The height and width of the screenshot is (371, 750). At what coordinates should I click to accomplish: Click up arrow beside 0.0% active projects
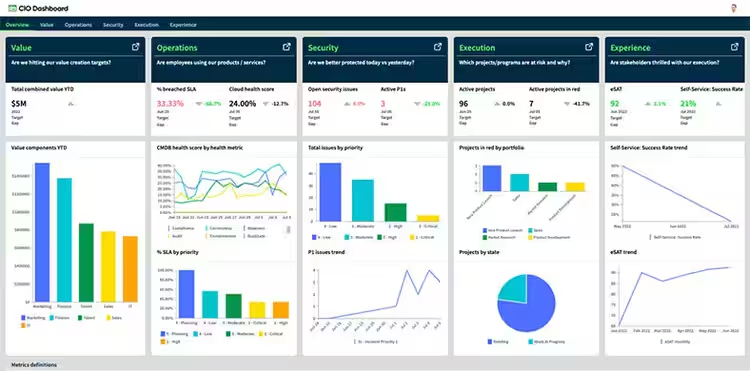[497, 103]
